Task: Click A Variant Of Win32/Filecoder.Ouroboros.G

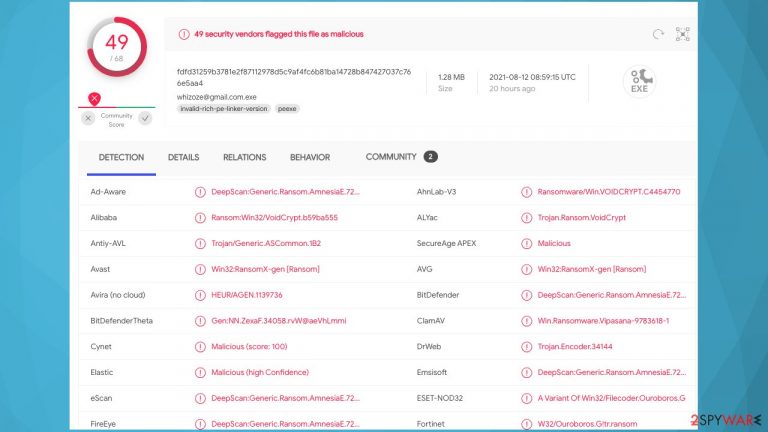Action: pos(611,398)
